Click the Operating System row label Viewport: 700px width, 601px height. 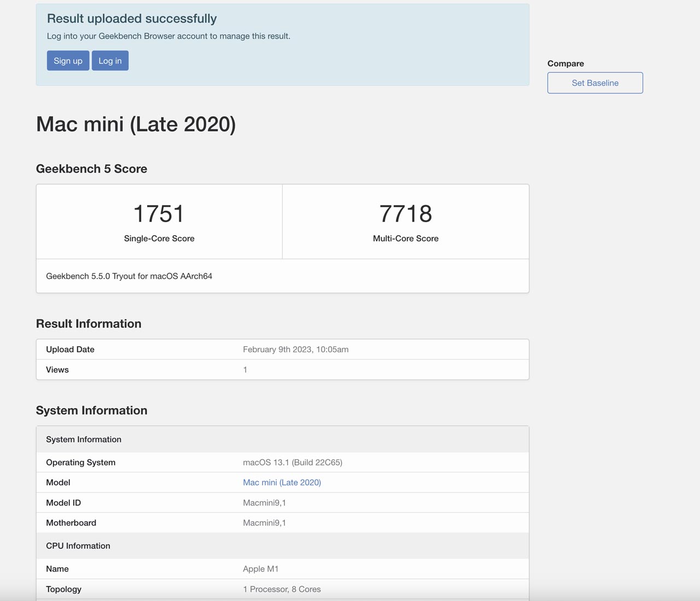click(x=80, y=462)
